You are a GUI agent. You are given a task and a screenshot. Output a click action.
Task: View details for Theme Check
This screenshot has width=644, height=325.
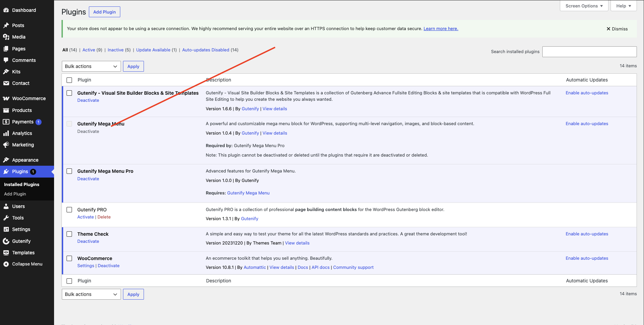tap(297, 243)
